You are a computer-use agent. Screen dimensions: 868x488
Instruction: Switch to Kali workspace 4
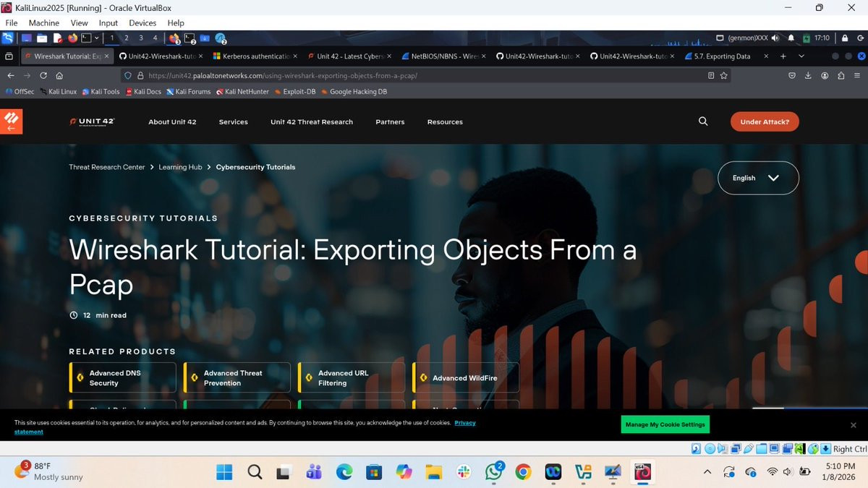click(155, 38)
